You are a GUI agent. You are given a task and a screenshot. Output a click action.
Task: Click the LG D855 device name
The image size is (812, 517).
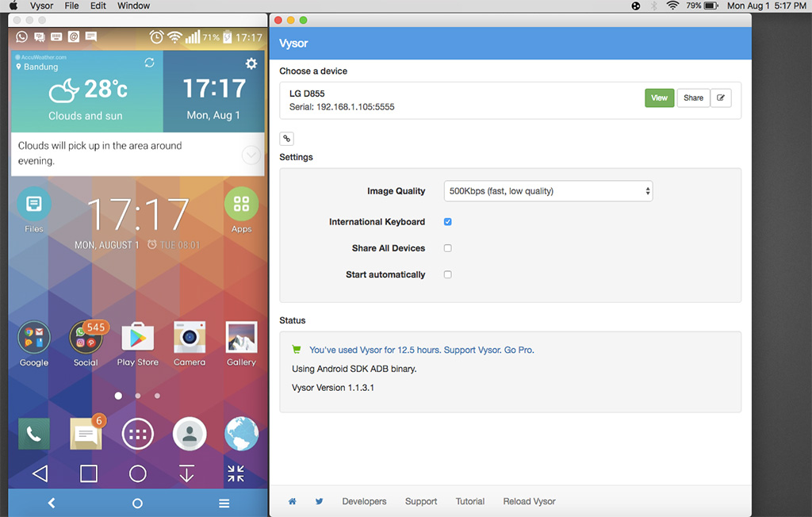tap(307, 94)
